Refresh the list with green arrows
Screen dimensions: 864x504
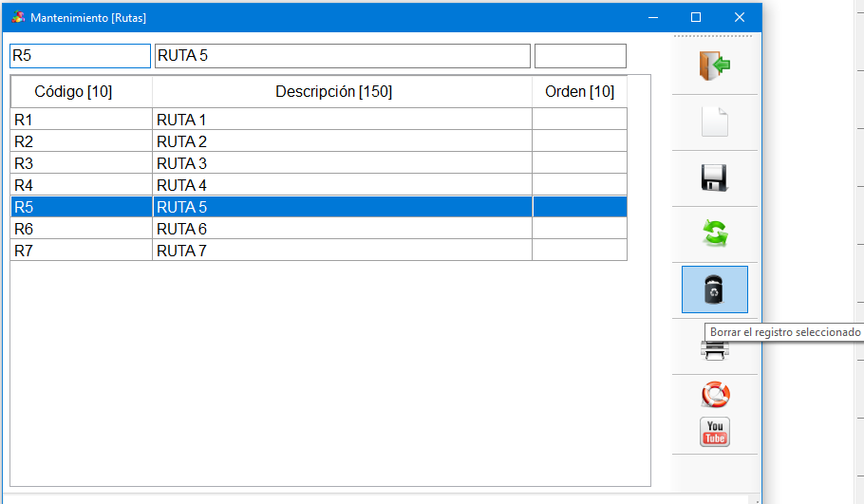click(715, 233)
